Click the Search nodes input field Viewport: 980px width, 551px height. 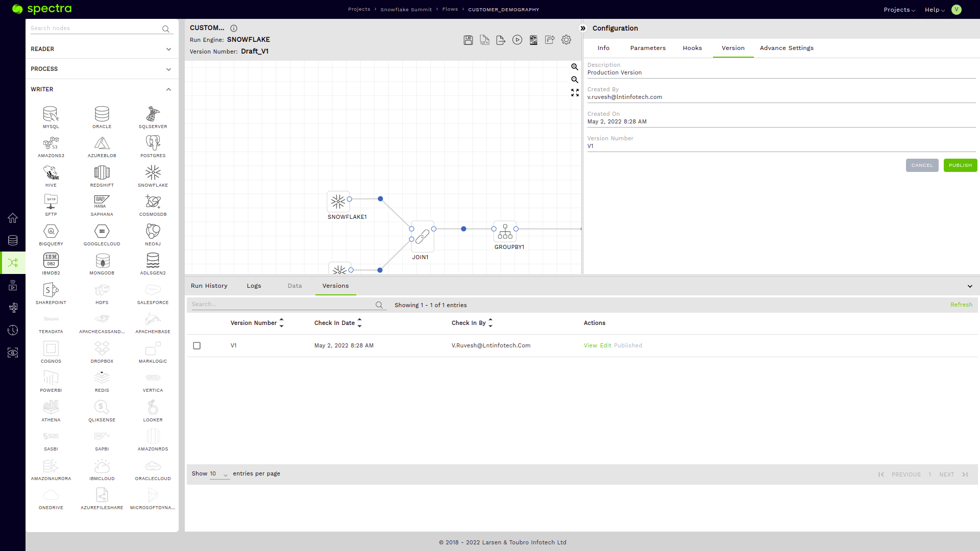pos(96,29)
